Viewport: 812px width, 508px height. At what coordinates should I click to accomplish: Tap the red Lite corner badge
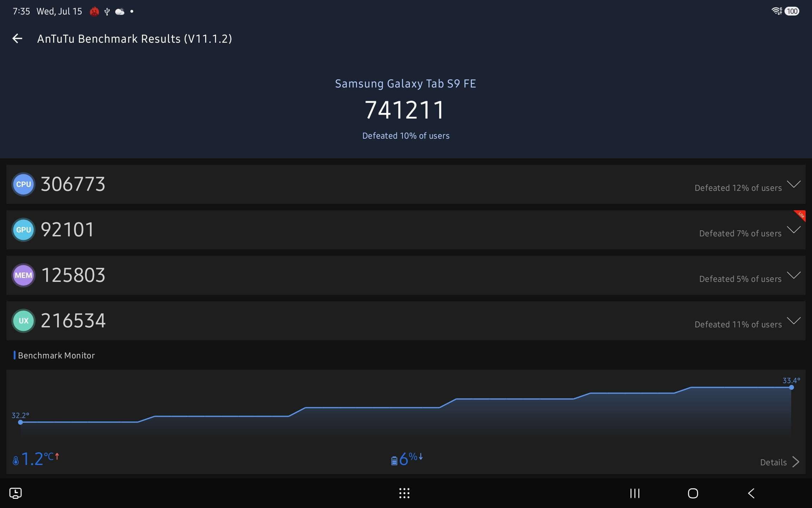click(x=801, y=215)
